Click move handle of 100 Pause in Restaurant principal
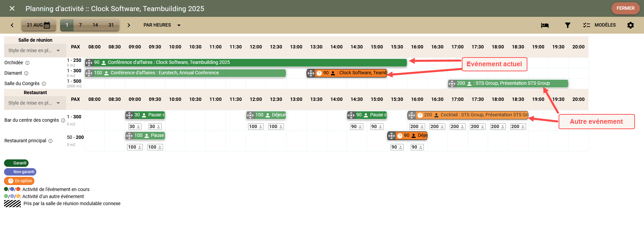Image resolution: width=644 pixels, height=227 pixels. pos(129,136)
